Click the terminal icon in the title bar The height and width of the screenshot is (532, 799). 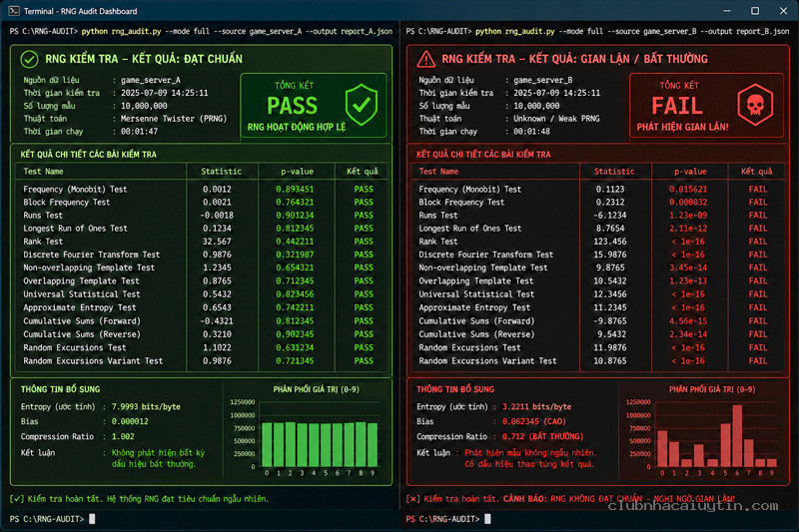(14, 11)
